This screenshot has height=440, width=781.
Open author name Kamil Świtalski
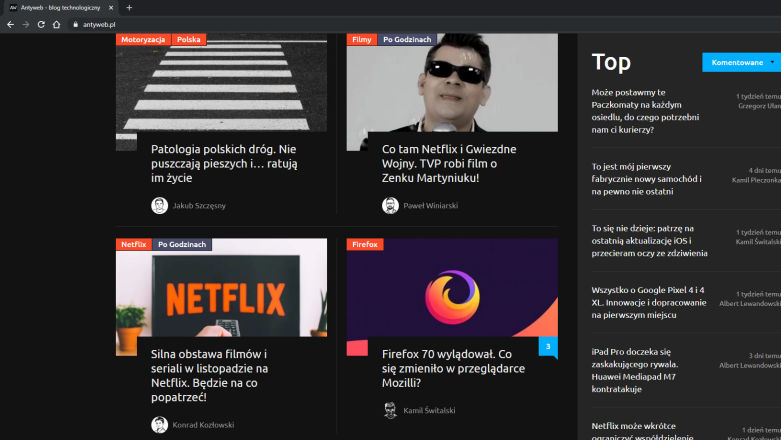(x=429, y=411)
